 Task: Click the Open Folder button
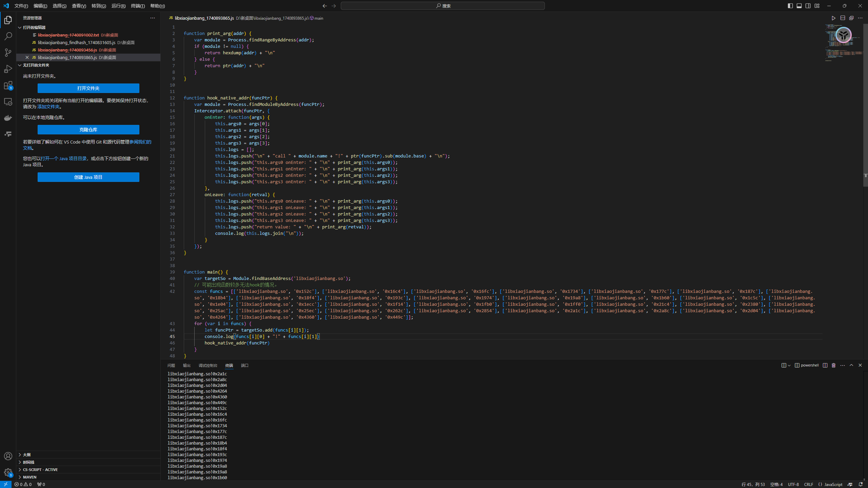(88, 88)
